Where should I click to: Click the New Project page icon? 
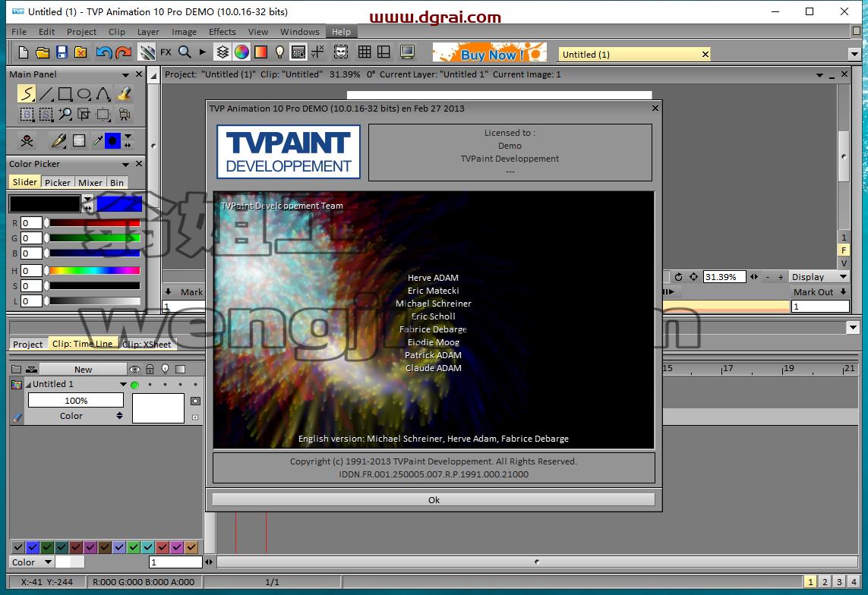point(24,52)
